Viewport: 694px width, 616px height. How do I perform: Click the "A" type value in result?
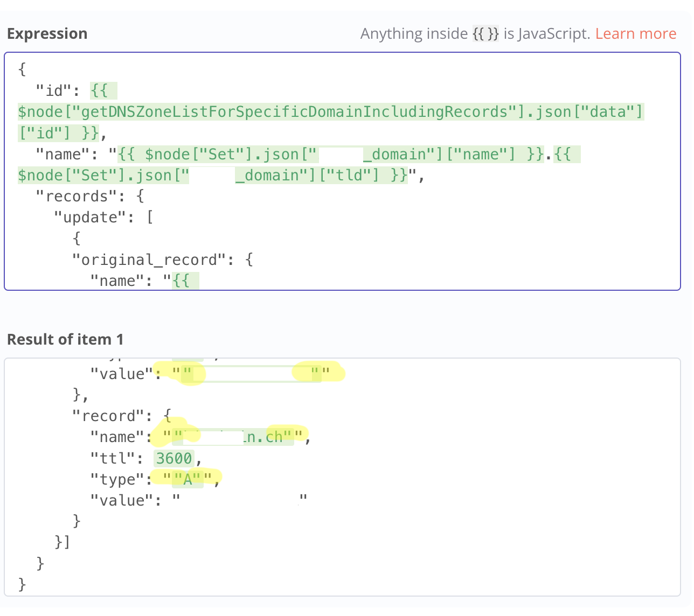tap(188, 479)
